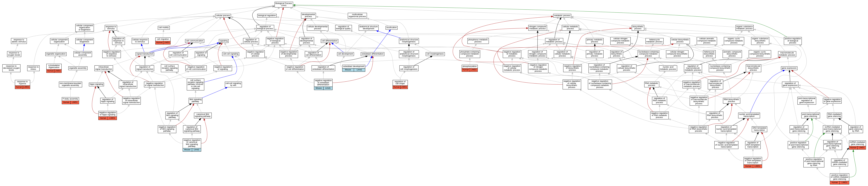Select 'regulation of gene silencing by RNA' node
Viewport: 868px width, 186px height.
coord(855,129)
